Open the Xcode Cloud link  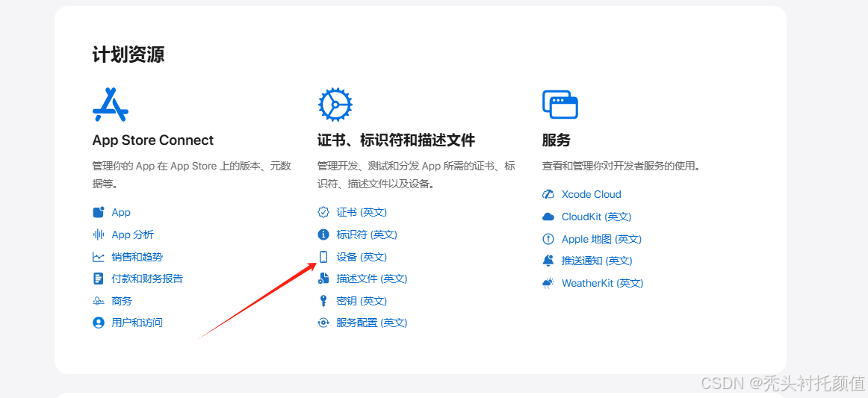point(591,194)
